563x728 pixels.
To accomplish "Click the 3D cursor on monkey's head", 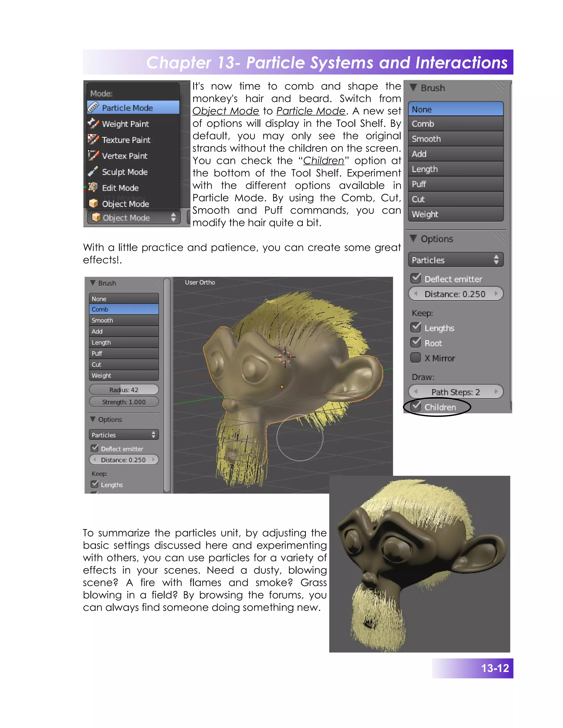I will (x=285, y=357).
